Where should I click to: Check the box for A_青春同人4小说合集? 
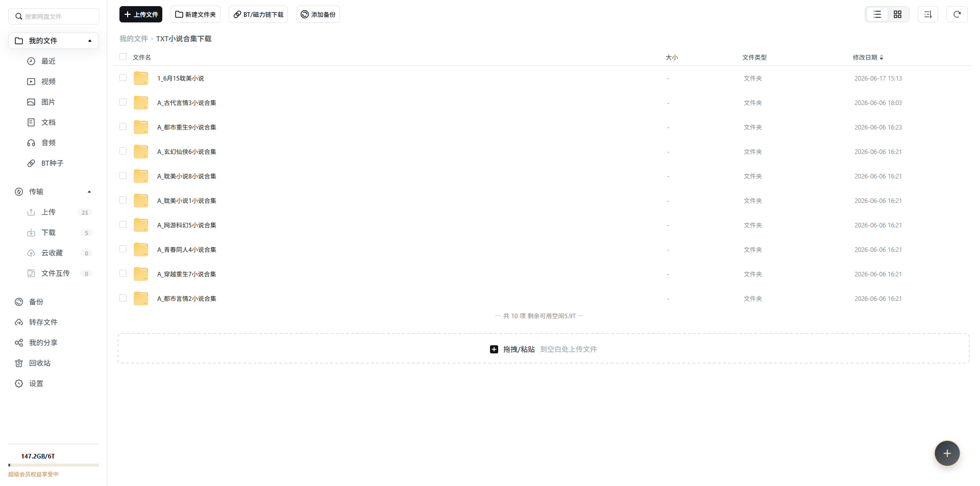click(x=123, y=249)
